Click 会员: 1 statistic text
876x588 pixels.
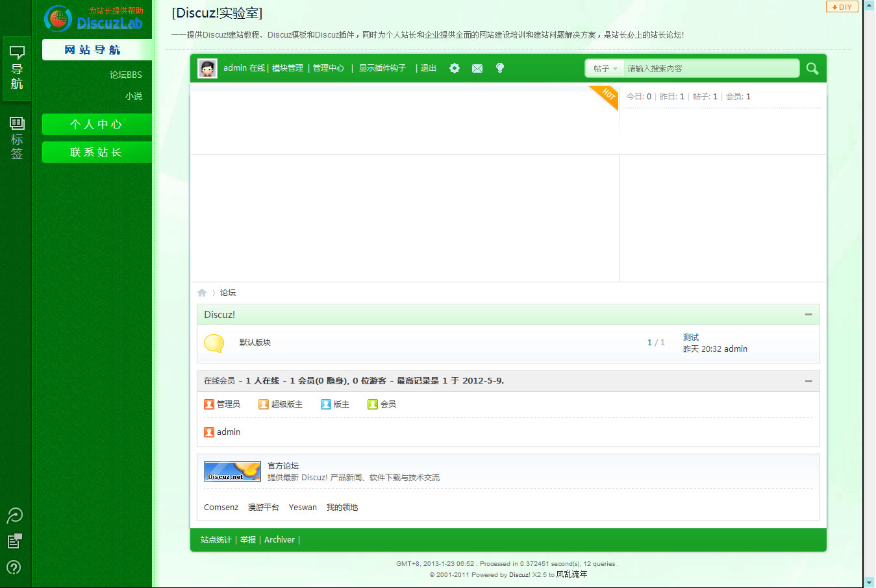[738, 96]
